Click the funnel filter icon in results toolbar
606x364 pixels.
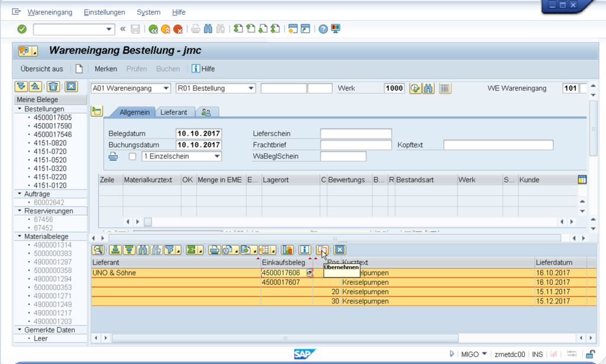[x=170, y=250]
